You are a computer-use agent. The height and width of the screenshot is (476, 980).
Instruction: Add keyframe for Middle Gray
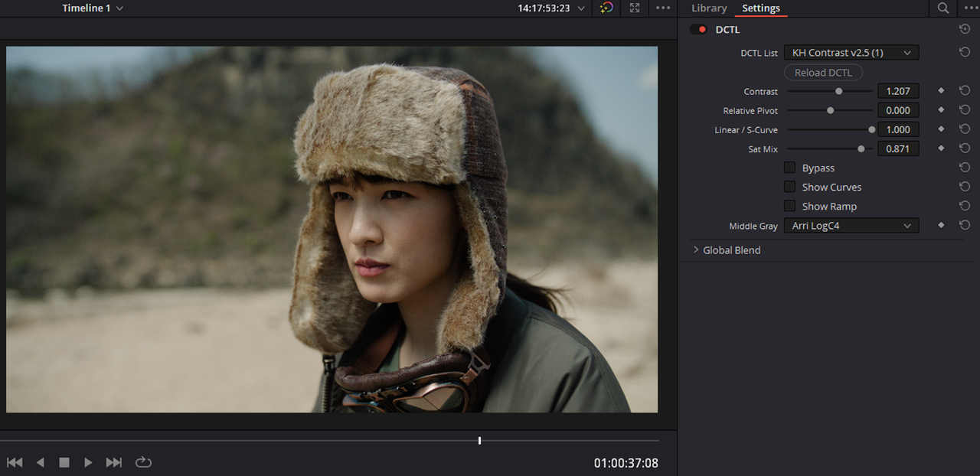[941, 226]
